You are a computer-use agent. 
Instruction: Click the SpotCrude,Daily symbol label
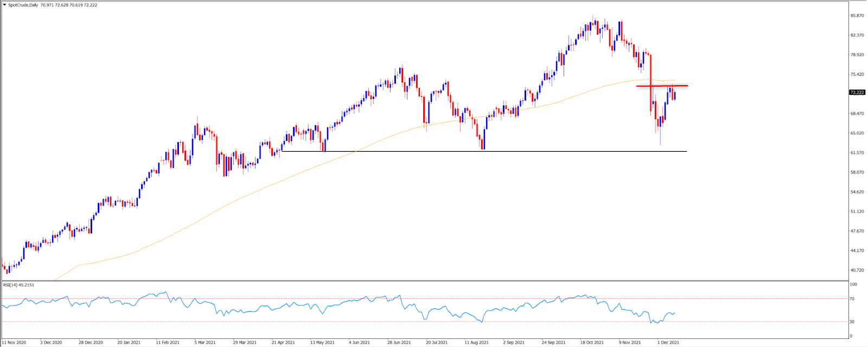23,5
